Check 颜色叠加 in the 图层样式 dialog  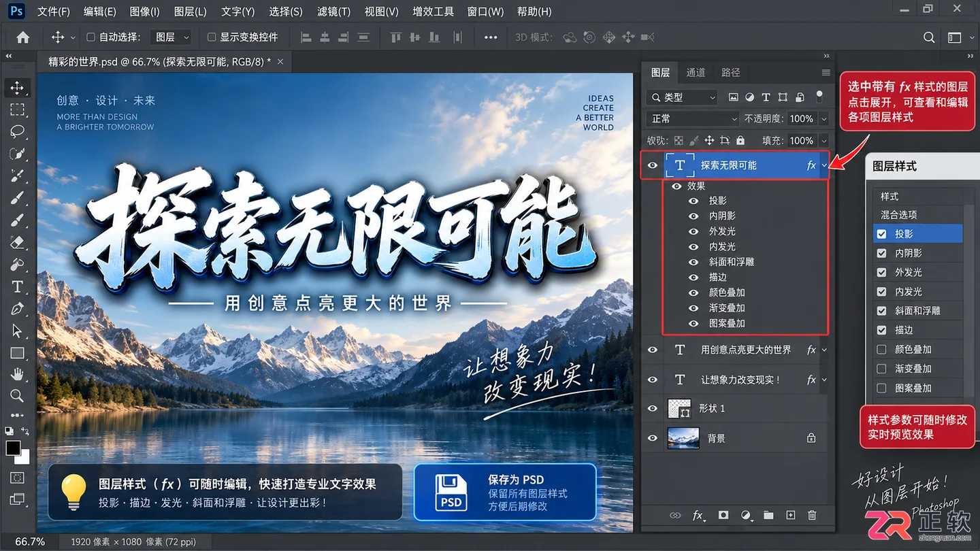pyautogui.click(x=882, y=350)
